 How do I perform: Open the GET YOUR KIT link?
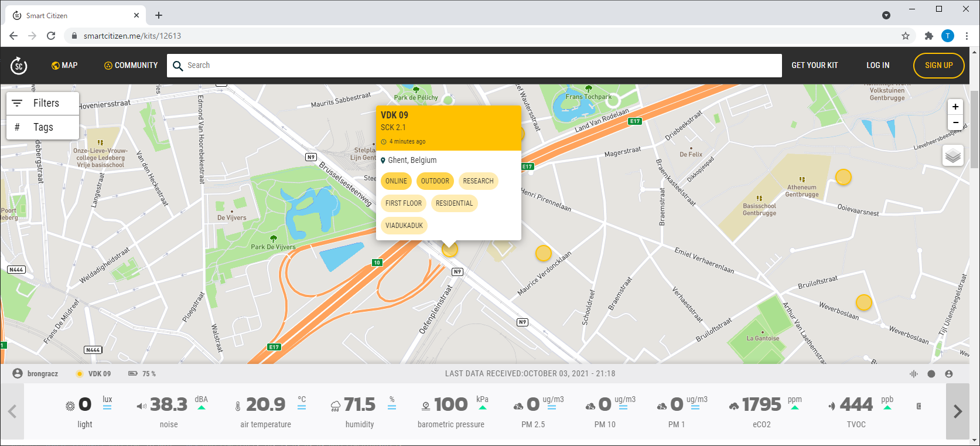(x=815, y=66)
